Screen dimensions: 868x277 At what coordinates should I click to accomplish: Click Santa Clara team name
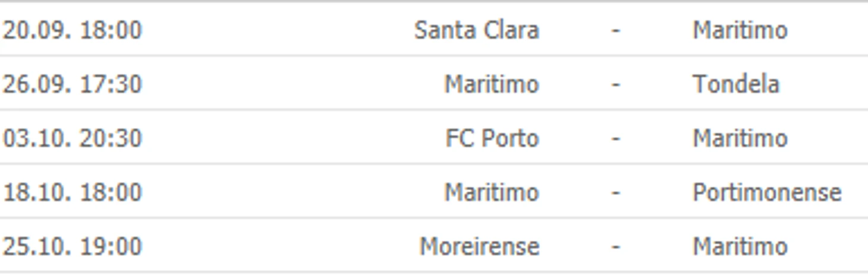476,30
